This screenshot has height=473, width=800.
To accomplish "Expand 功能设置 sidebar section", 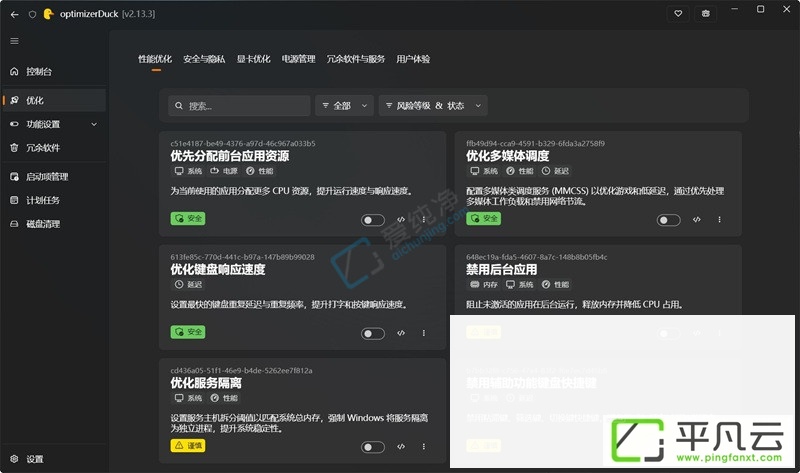I will tap(54, 124).
